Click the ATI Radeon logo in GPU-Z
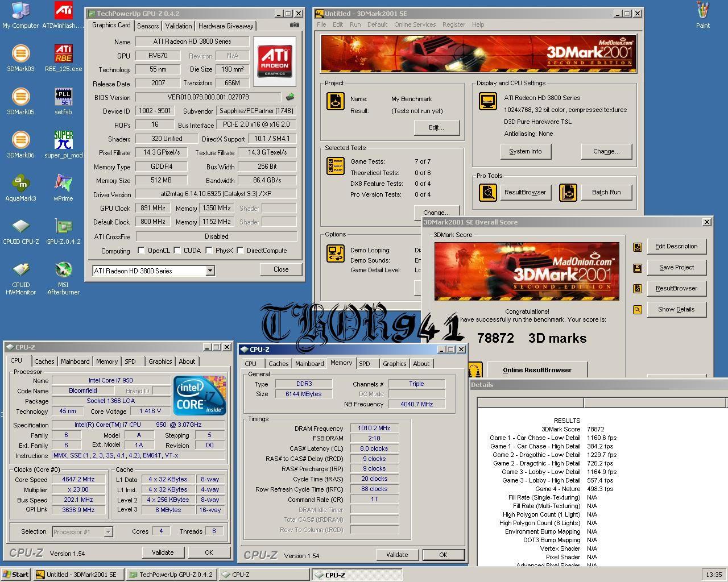 pos(275,61)
